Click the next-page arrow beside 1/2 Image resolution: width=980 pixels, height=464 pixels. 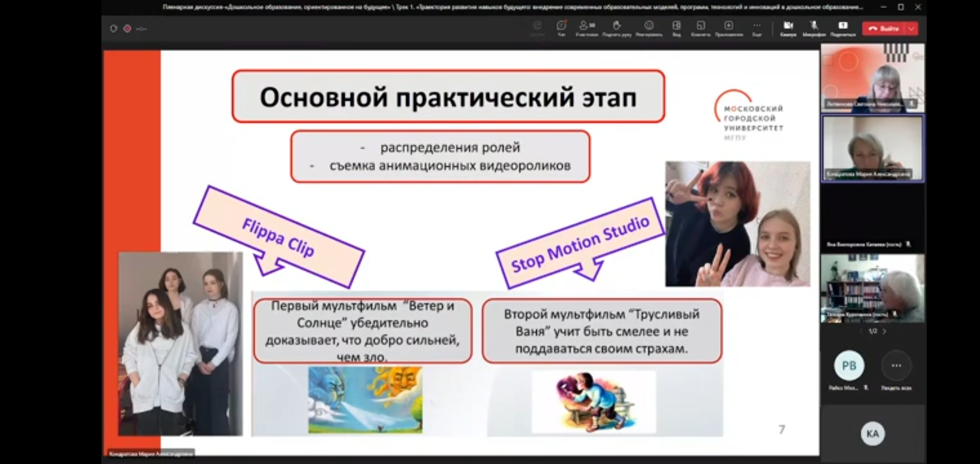pyautogui.click(x=885, y=331)
